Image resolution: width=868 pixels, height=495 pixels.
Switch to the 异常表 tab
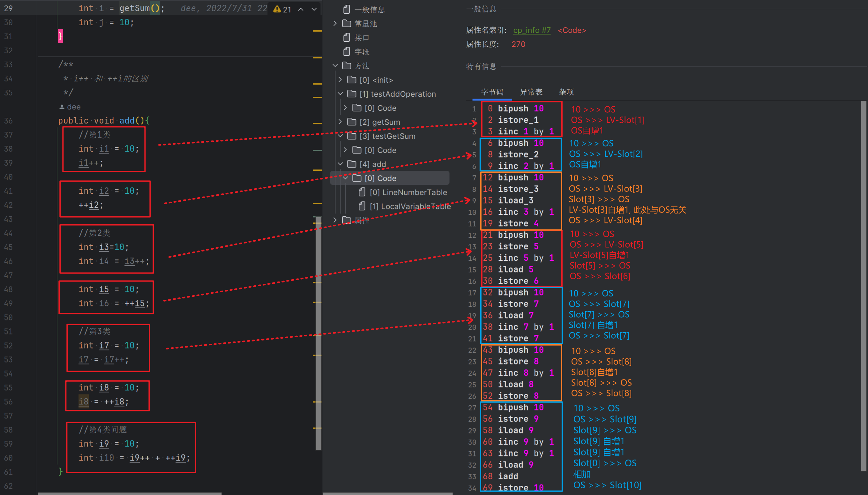pyautogui.click(x=531, y=92)
